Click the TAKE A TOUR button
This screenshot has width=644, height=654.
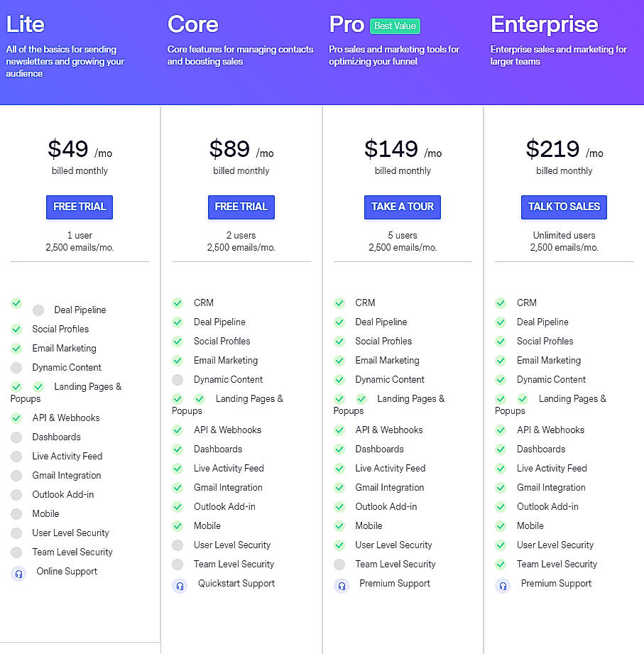click(x=403, y=207)
